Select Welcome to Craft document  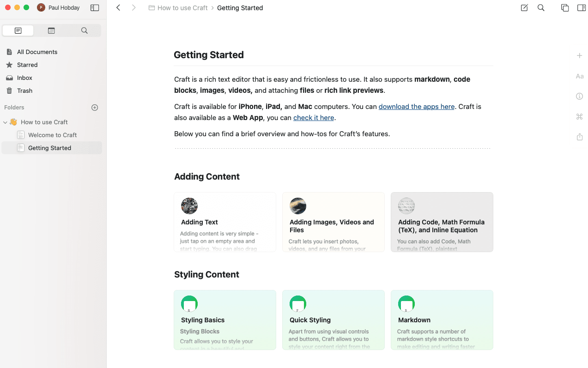click(x=52, y=135)
